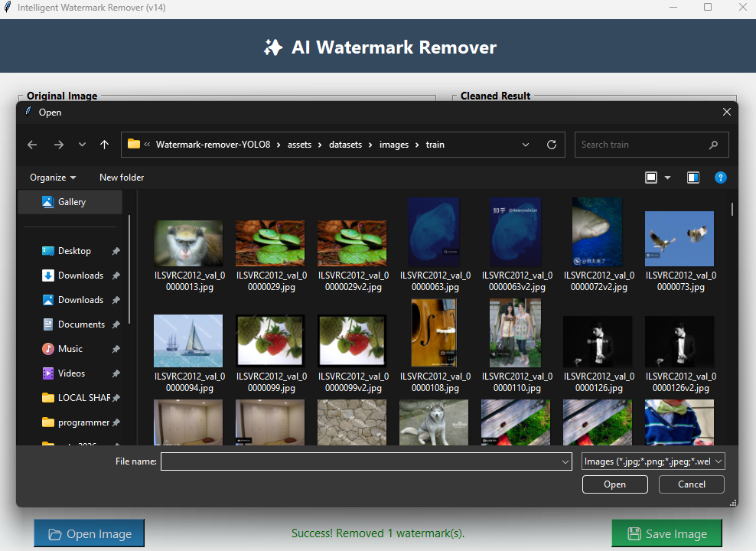Click the Back navigation arrow
The height and width of the screenshot is (551, 756).
click(x=32, y=145)
